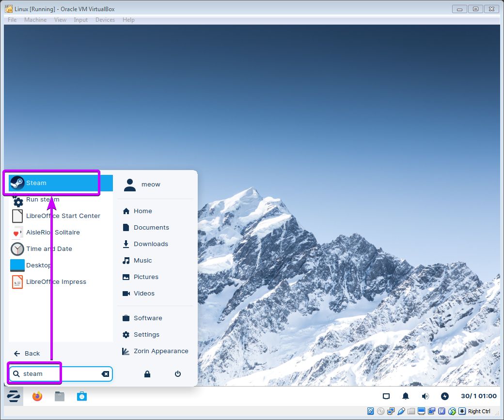Open VirtualBox Devices menu
Screen dimensions: 504x420
pos(105,20)
